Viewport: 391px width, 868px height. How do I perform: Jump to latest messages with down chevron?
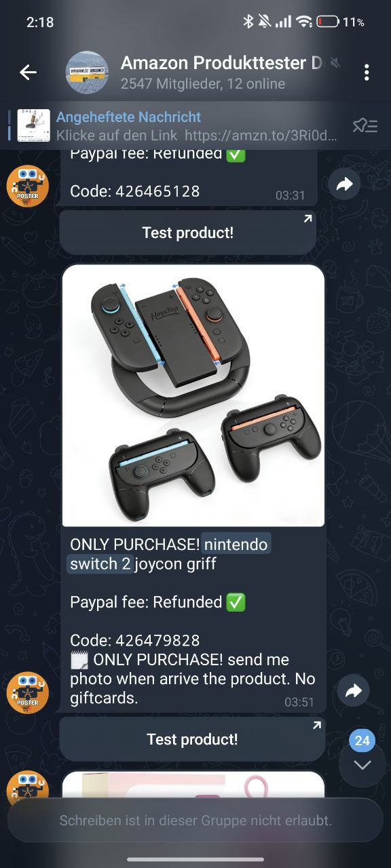362,765
